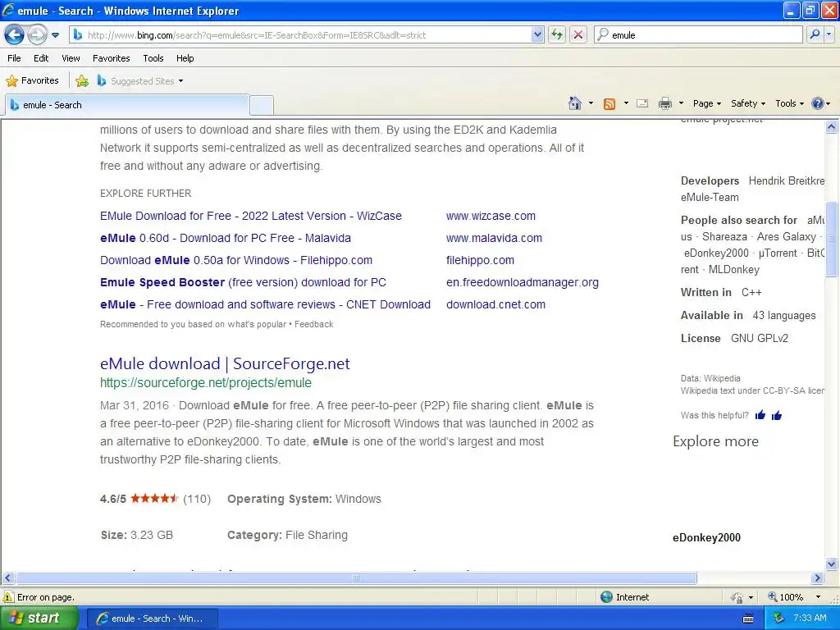Click Shareaza in People also search for

point(724,236)
